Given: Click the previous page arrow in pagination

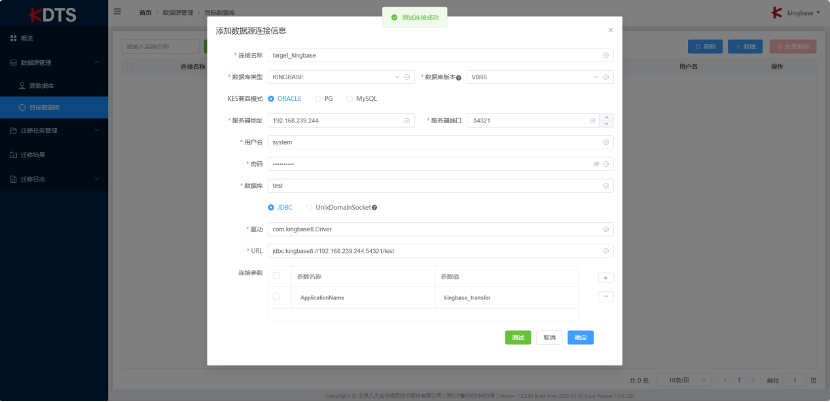Looking at the screenshot, I should [x=725, y=380].
